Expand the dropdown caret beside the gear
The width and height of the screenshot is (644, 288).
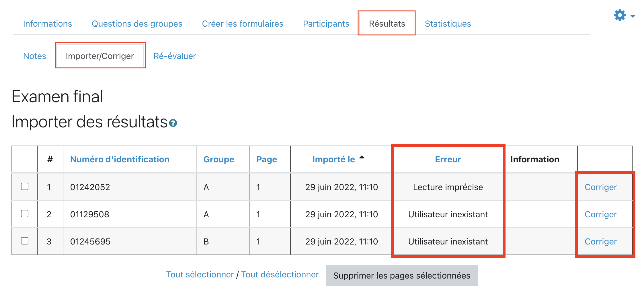coord(633,16)
